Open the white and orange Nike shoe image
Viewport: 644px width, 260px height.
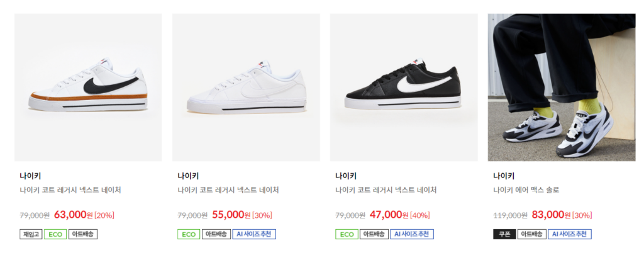88,88
